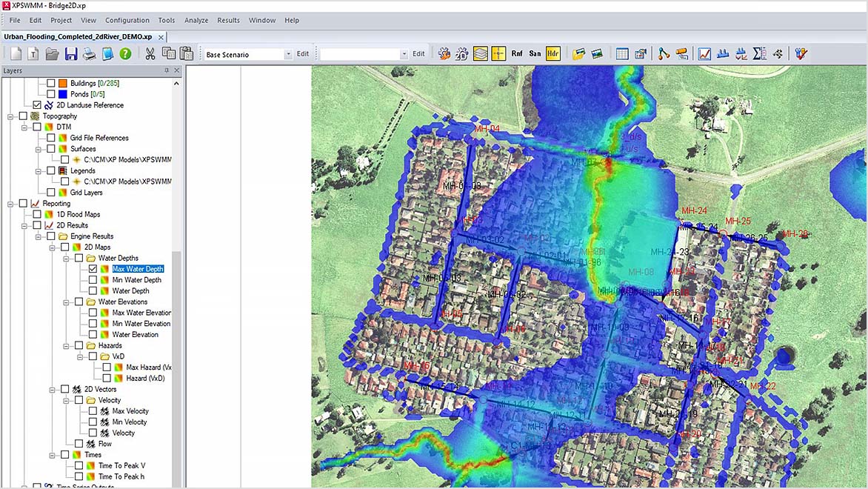The width and height of the screenshot is (868, 489).
Task: Open the Base Scenario dropdown
Action: (x=289, y=53)
